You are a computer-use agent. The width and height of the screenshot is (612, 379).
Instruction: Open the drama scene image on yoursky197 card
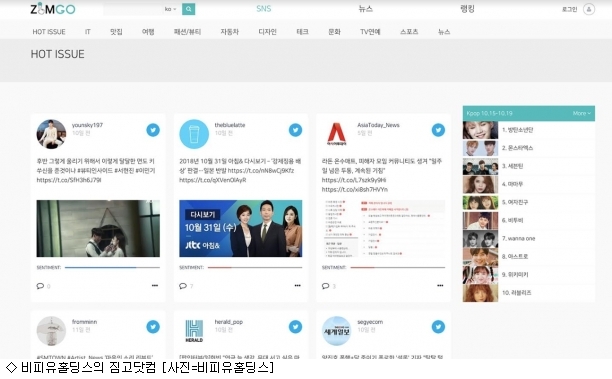98,228
